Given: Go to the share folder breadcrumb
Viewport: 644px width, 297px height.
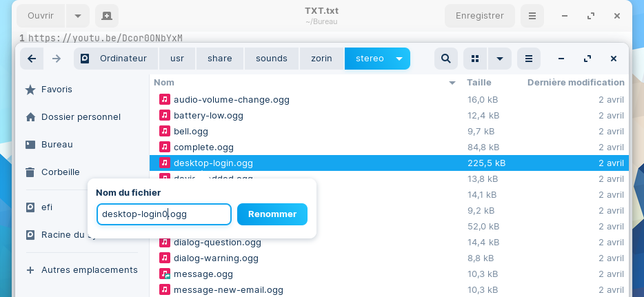Looking at the screenshot, I should [220, 59].
